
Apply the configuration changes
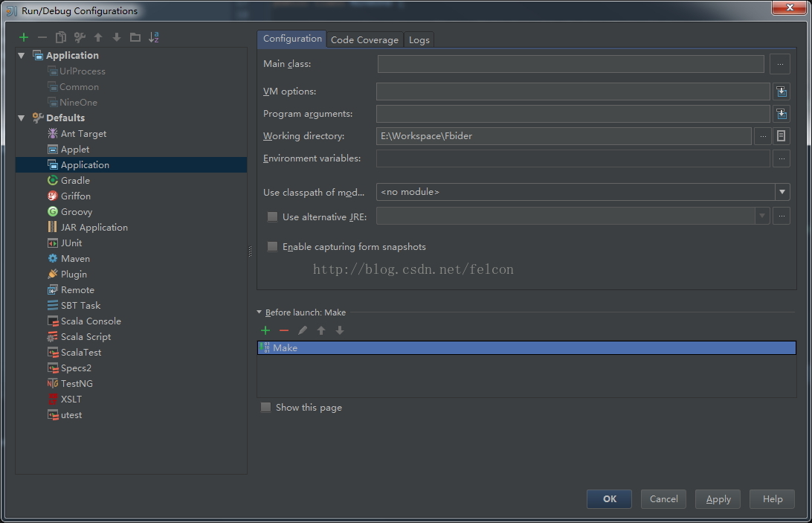click(x=718, y=498)
